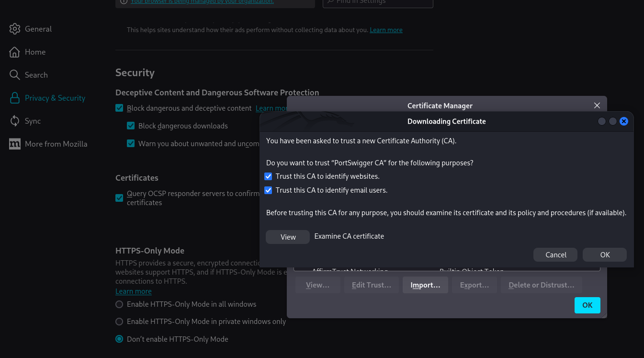Open the Privacy & Security category

(55, 98)
